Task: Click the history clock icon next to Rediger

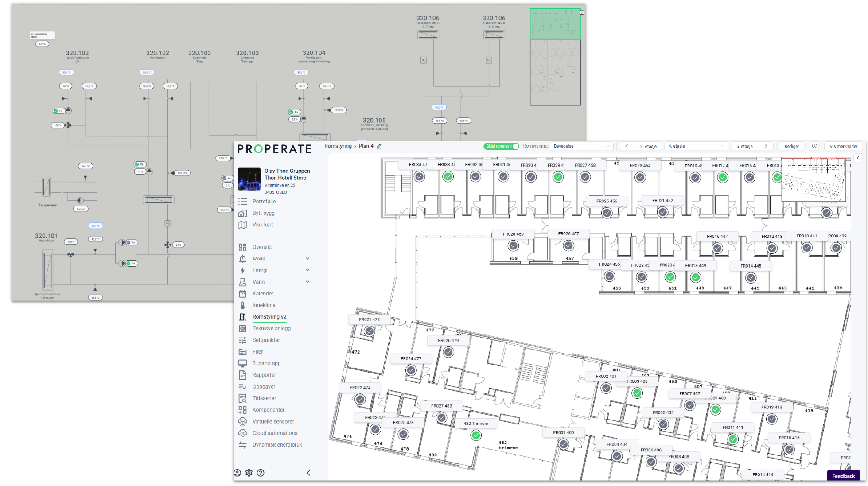Action: pos(814,146)
